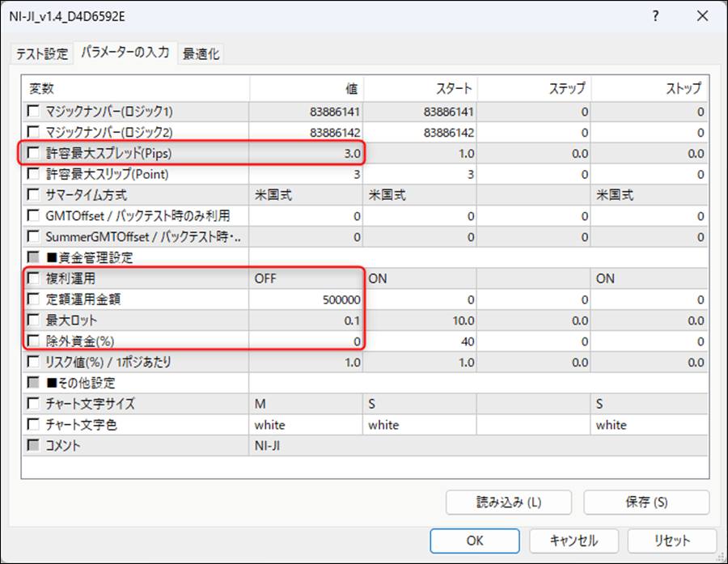Click the help question mark button
Screen dimensions: 728x564
pyautogui.click(x=655, y=16)
